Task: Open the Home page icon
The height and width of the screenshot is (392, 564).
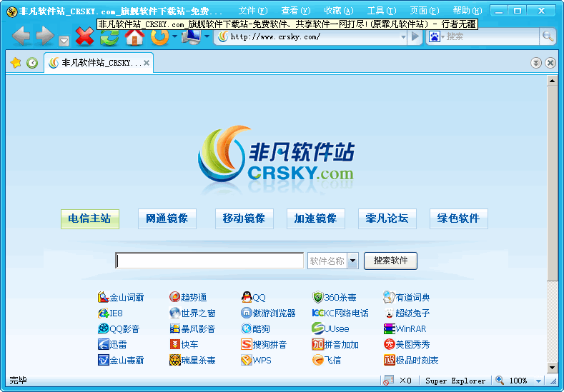Action: coord(134,36)
